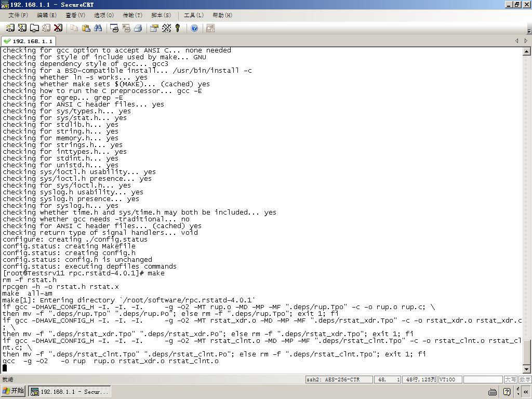Click the Find binoculars icon

[x=98, y=28]
